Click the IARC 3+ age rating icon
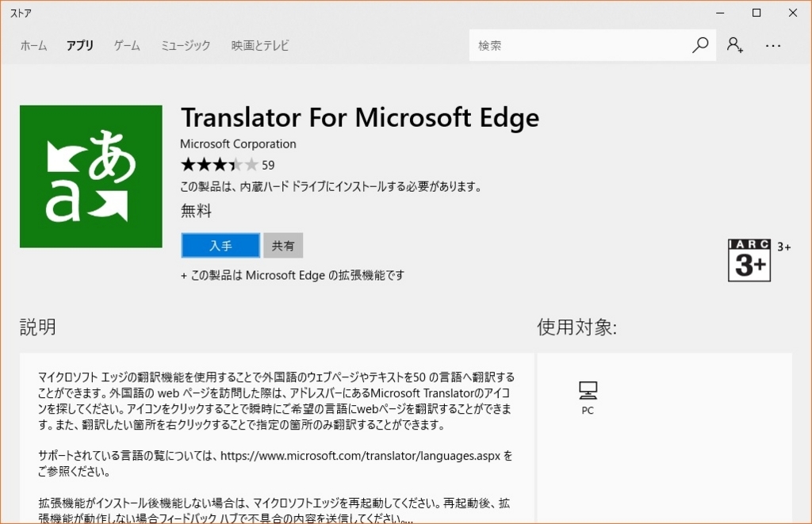This screenshot has width=812, height=524. pos(749,260)
